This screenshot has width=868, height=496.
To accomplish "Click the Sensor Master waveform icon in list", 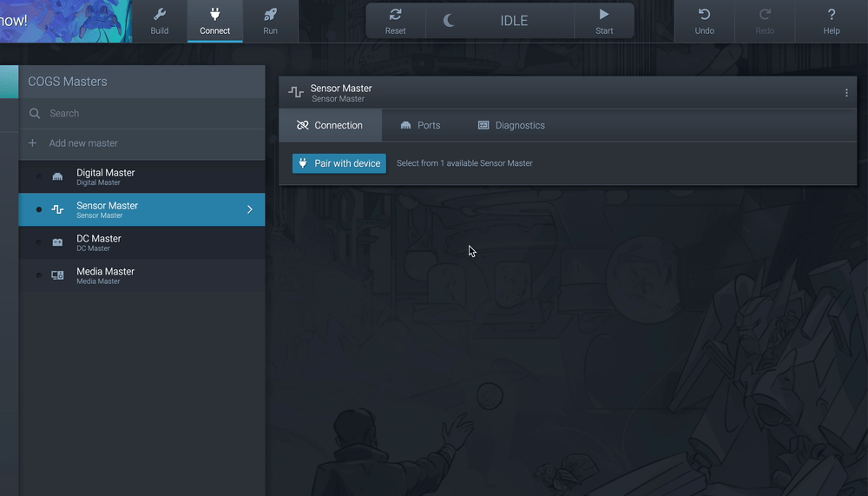I will (x=57, y=209).
